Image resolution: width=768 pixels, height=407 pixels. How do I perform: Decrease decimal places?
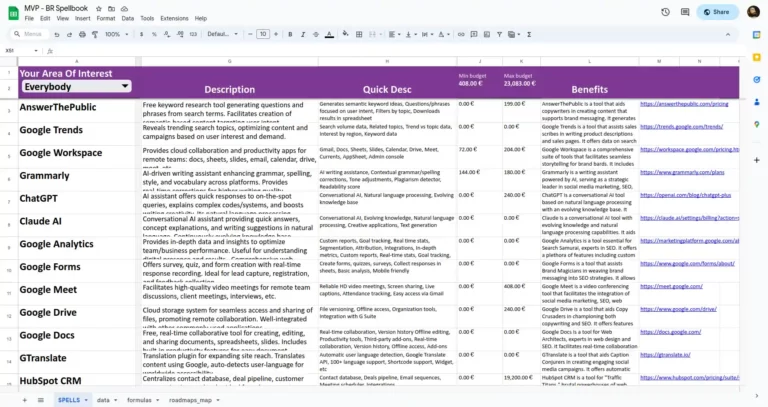click(167, 34)
